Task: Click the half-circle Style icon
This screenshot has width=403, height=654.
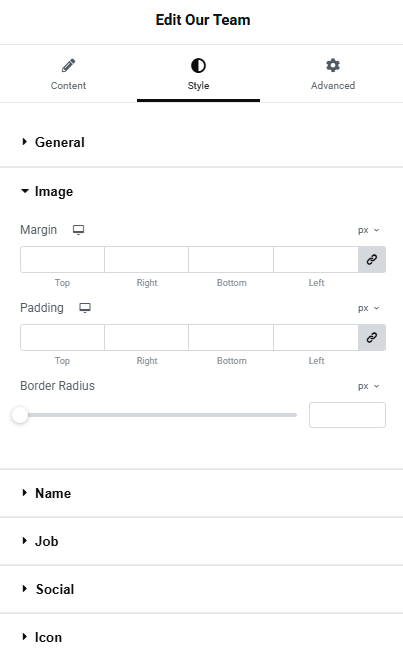Action: [198, 65]
